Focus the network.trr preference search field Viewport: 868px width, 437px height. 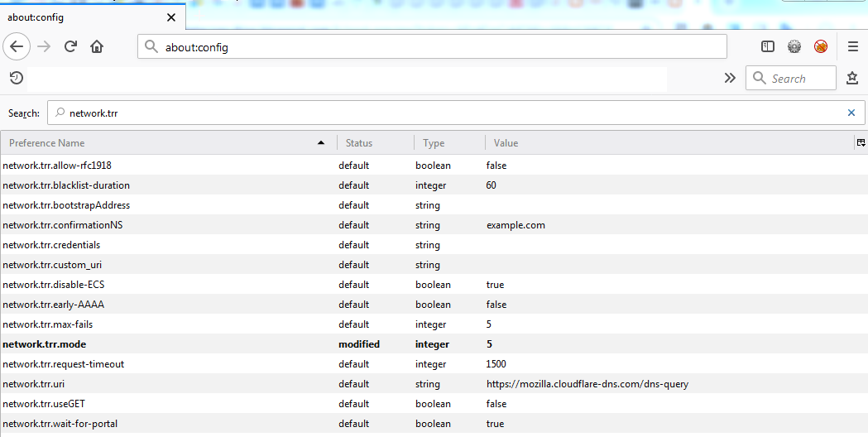(x=456, y=113)
